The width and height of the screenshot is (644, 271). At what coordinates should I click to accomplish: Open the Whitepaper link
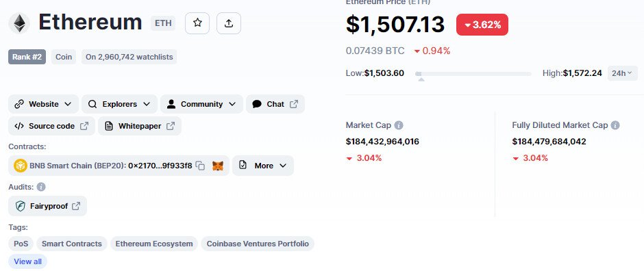tap(140, 127)
